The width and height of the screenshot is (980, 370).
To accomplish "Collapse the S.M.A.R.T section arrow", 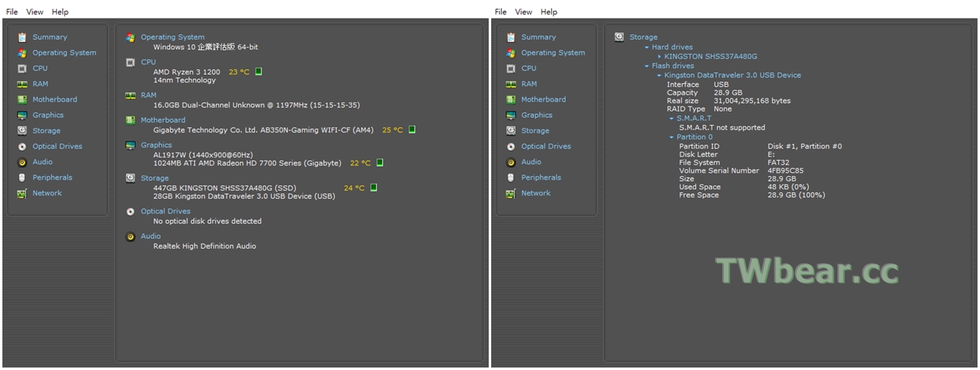I will [x=672, y=119].
